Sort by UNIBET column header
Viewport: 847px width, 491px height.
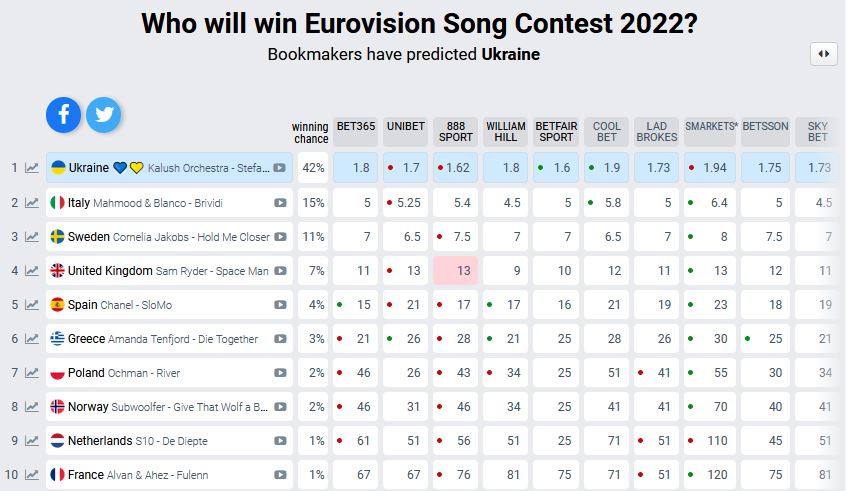(x=405, y=132)
